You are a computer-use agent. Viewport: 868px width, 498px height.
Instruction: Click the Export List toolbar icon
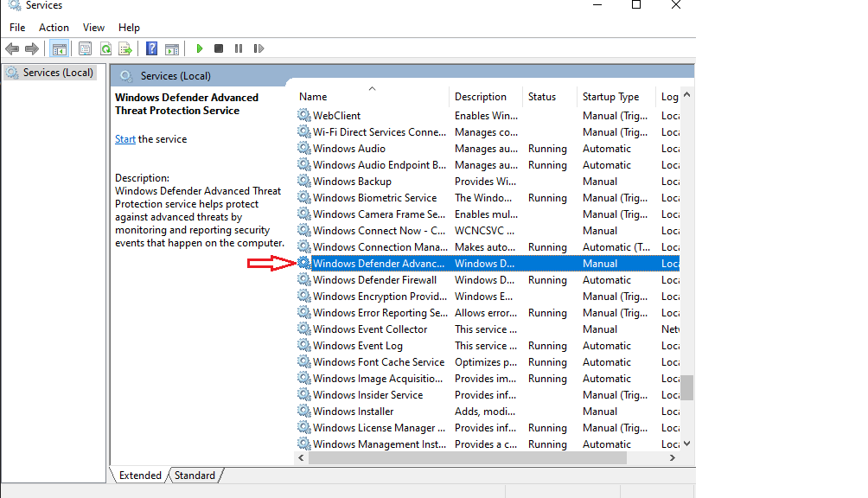[125, 48]
